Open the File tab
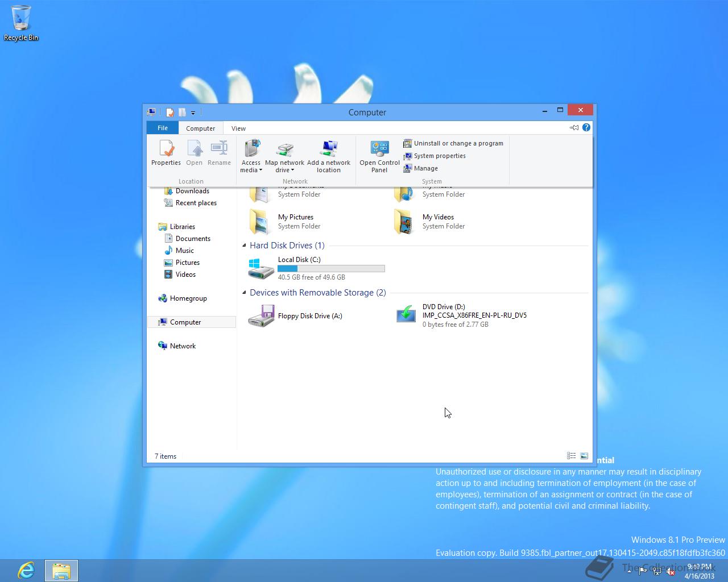728x582 pixels. [163, 128]
